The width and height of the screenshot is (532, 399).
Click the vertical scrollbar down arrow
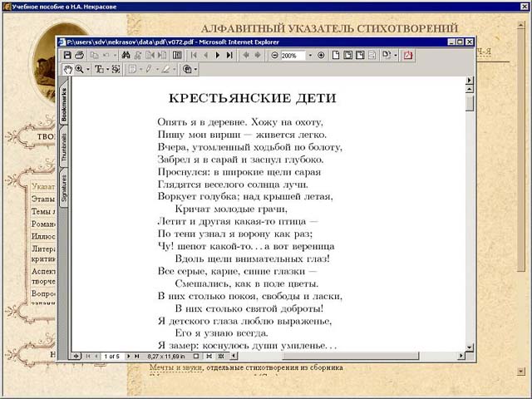(470, 346)
